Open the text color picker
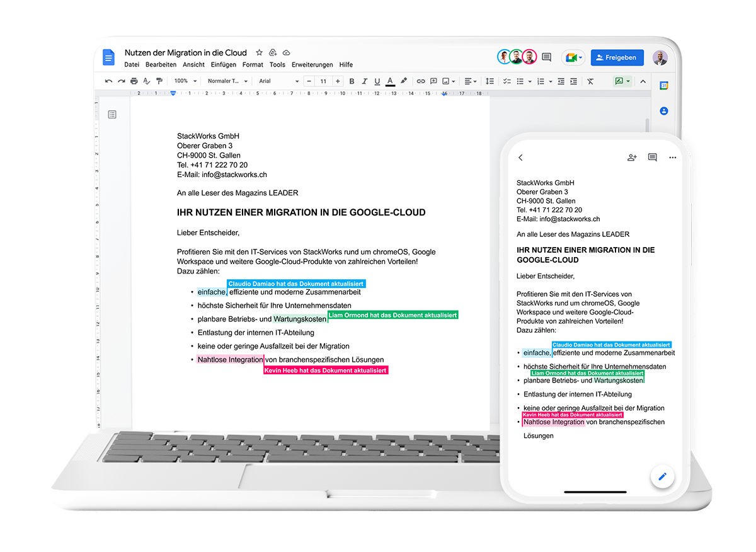The height and width of the screenshot is (552, 756). click(x=390, y=81)
